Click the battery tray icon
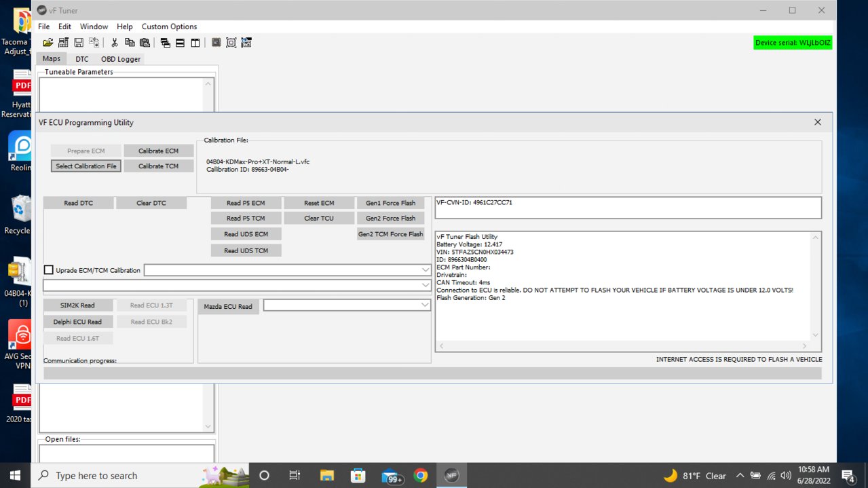The image size is (868, 488). click(x=755, y=475)
